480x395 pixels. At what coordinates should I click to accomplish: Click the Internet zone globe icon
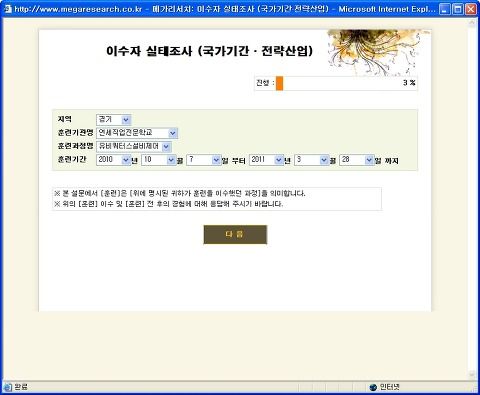click(x=373, y=387)
